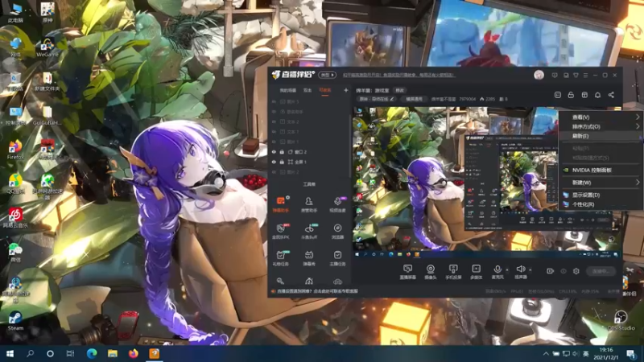
Task: Open the 弹幕秀 tool
Action: (x=309, y=258)
